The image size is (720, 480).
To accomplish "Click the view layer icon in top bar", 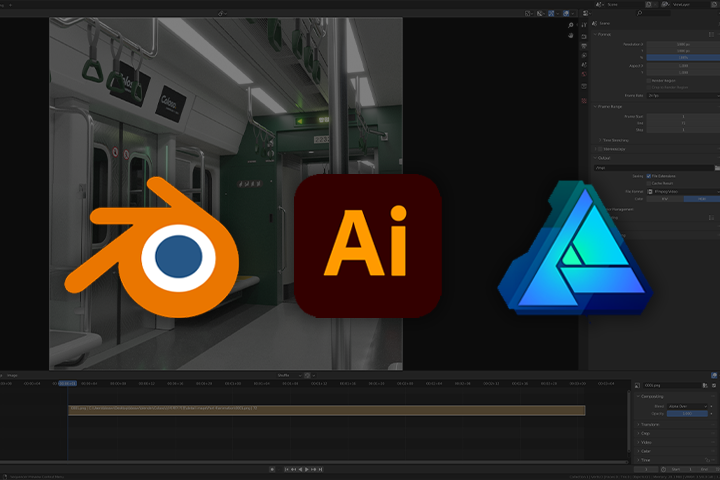I will 665,5.
